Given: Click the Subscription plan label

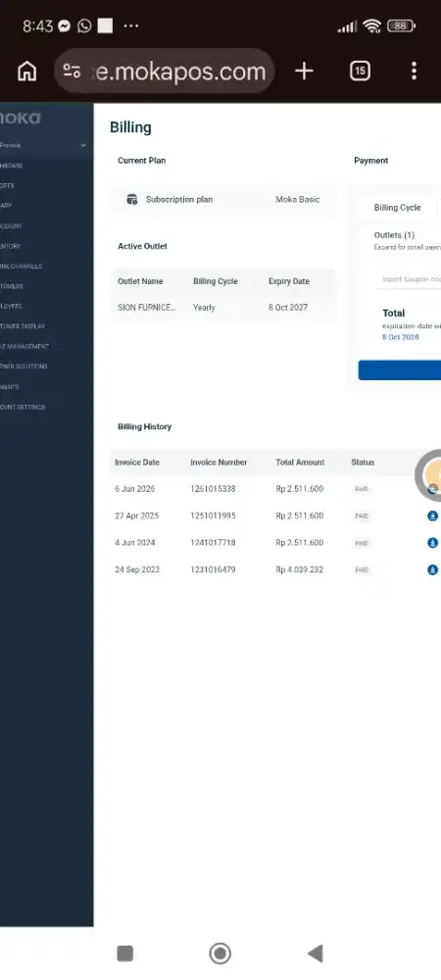Looking at the screenshot, I should coord(179,199).
